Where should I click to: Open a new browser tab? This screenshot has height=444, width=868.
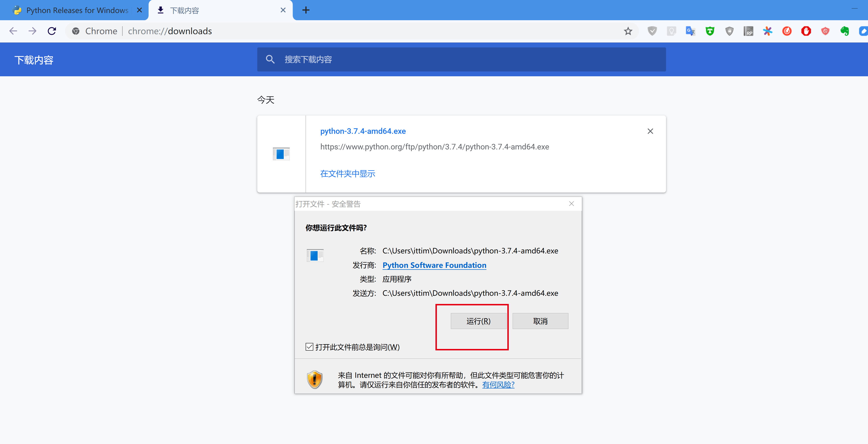pyautogui.click(x=306, y=10)
